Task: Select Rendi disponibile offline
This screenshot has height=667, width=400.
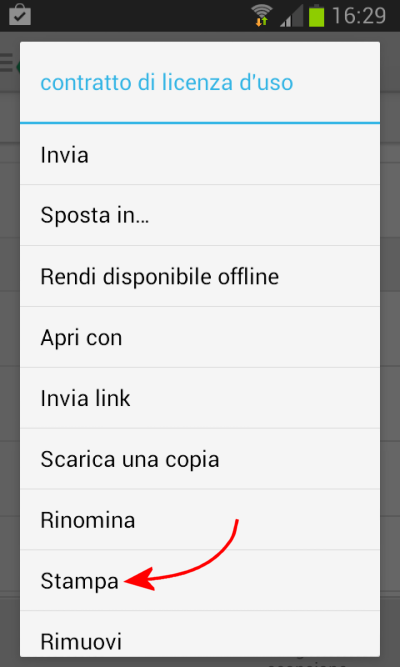Action: pos(200,276)
